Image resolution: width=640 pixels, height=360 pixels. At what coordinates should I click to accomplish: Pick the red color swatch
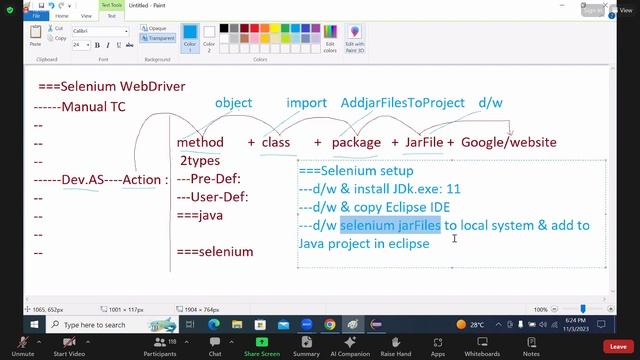click(x=255, y=28)
